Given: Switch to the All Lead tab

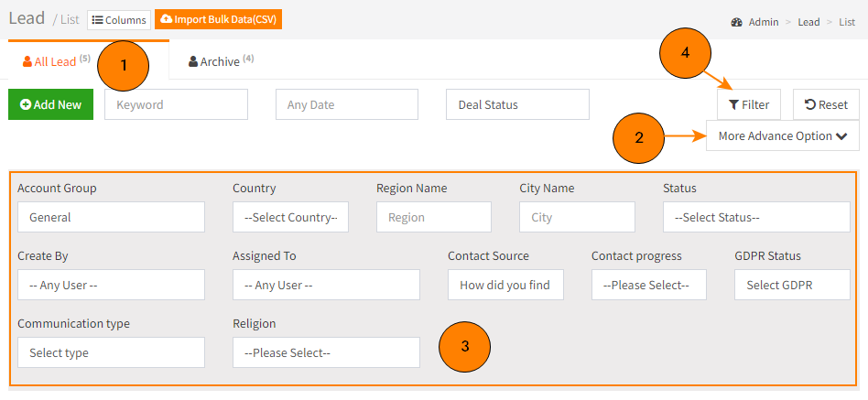Looking at the screenshot, I should [x=57, y=60].
